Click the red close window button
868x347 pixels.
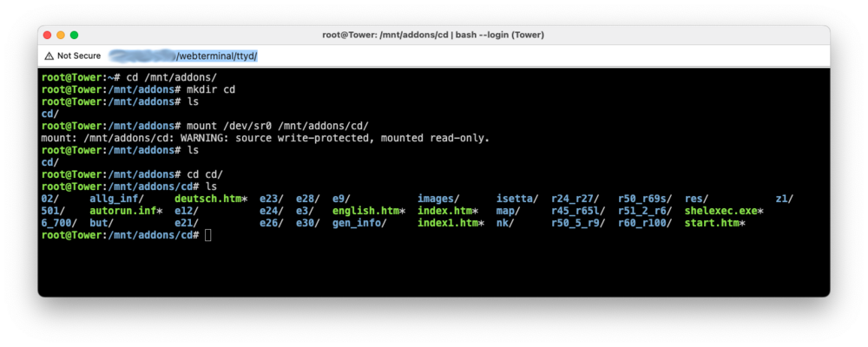(x=47, y=35)
